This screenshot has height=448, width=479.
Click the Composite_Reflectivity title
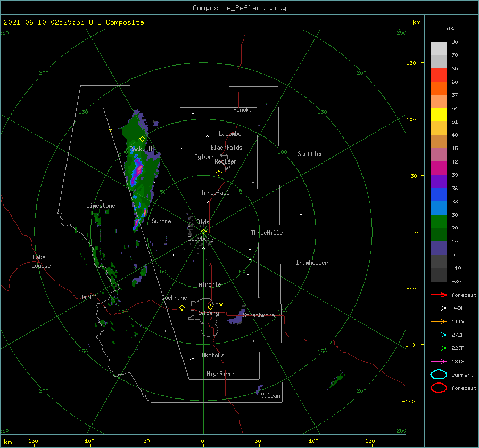click(240, 8)
